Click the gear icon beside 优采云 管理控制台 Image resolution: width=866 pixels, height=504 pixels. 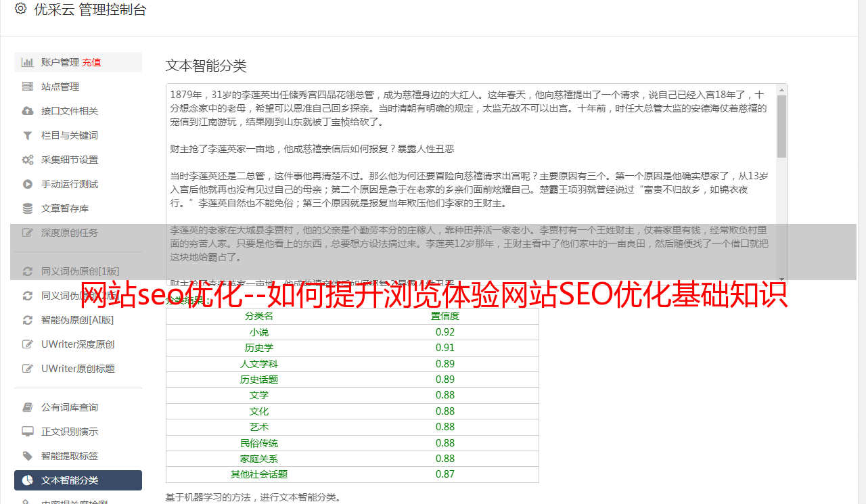(x=20, y=9)
